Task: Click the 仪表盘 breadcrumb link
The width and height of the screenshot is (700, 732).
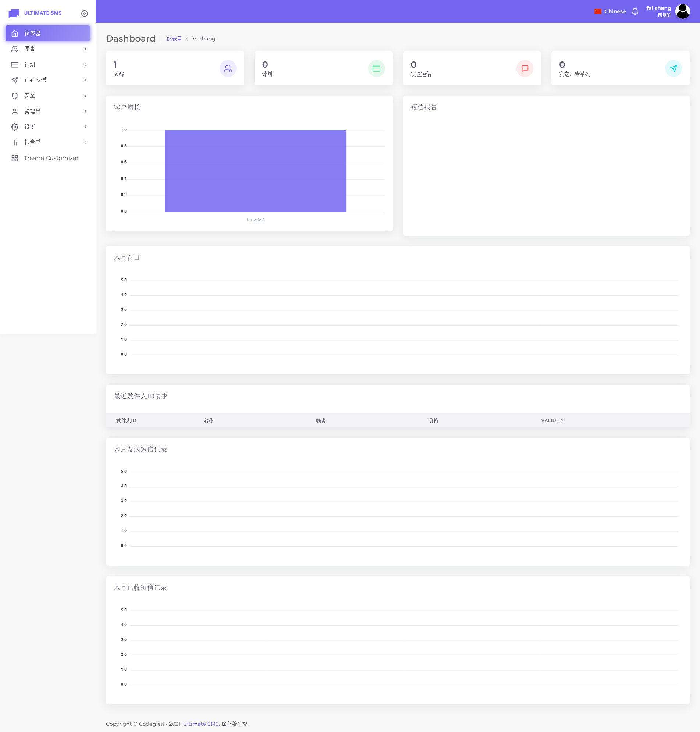Action: (174, 39)
